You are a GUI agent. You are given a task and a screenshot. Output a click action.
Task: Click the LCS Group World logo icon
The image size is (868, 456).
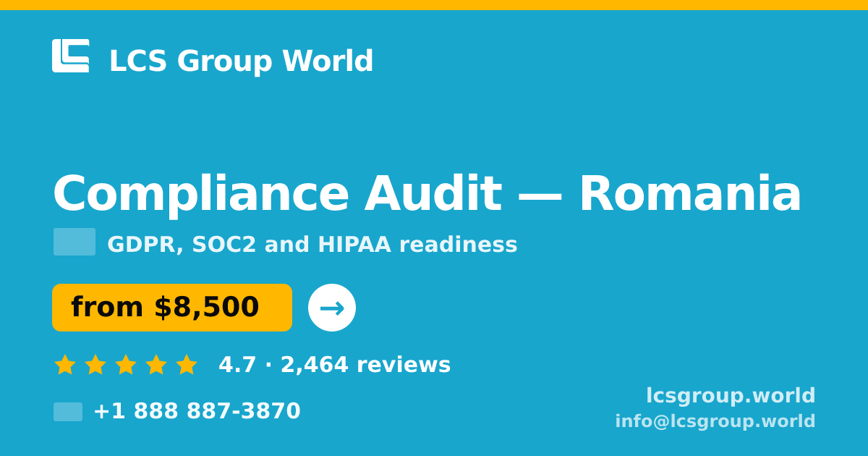(71, 56)
